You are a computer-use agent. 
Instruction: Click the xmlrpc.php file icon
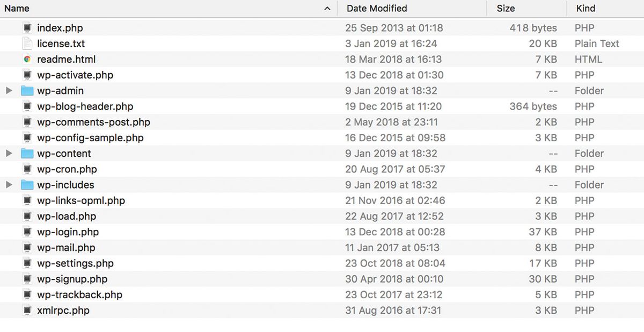(27, 311)
